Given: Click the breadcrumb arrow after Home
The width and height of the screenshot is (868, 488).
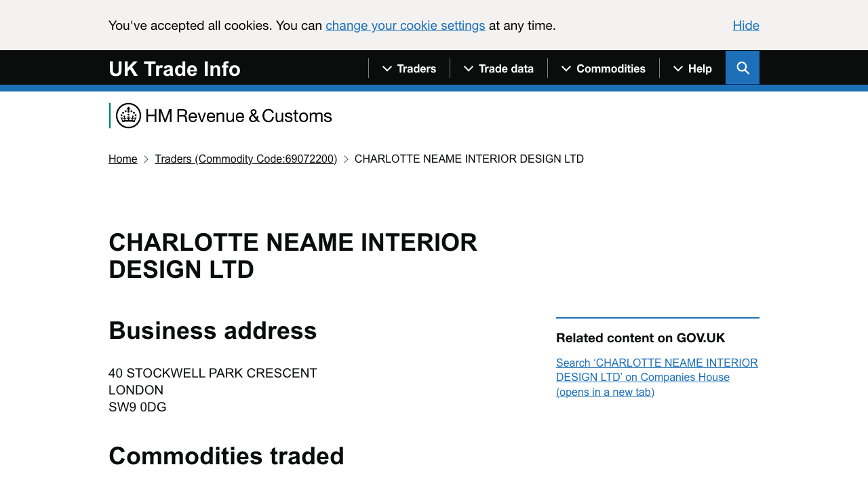Looking at the screenshot, I should [x=145, y=159].
